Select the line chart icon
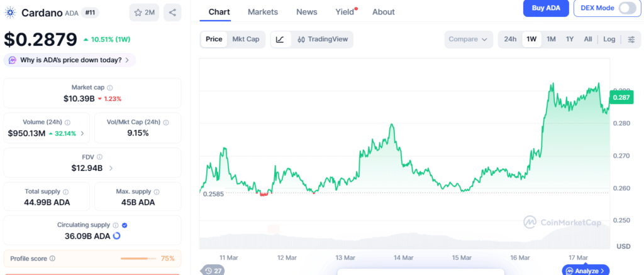 coord(280,40)
